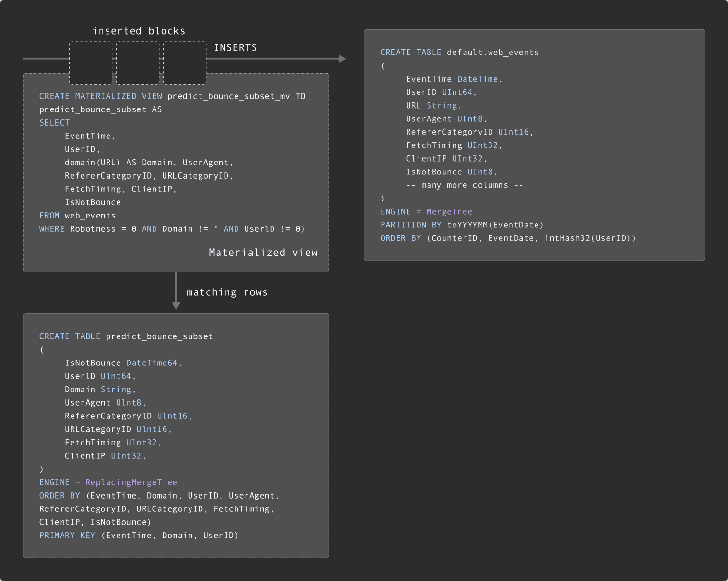The image size is (728, 581).
Task: Click 'CREATE TABLE predict_bounce_subset' line
Action: (x=126, y=336)
